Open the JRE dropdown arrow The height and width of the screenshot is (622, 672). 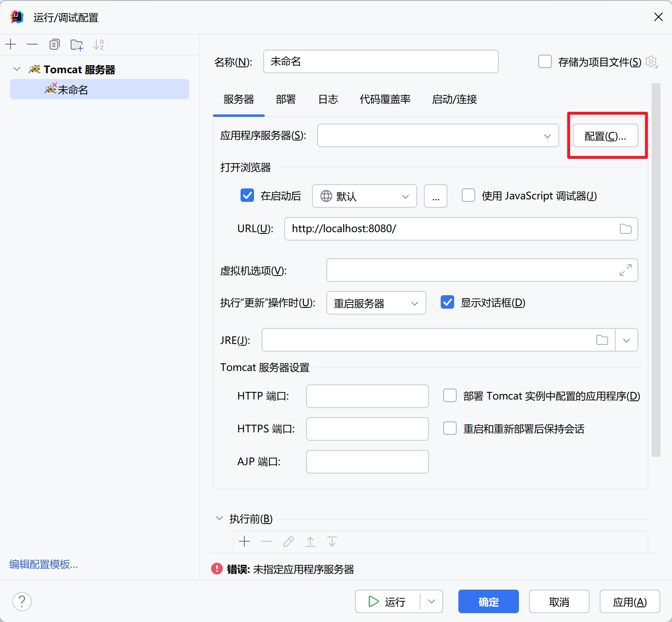[x=627, y=340]
